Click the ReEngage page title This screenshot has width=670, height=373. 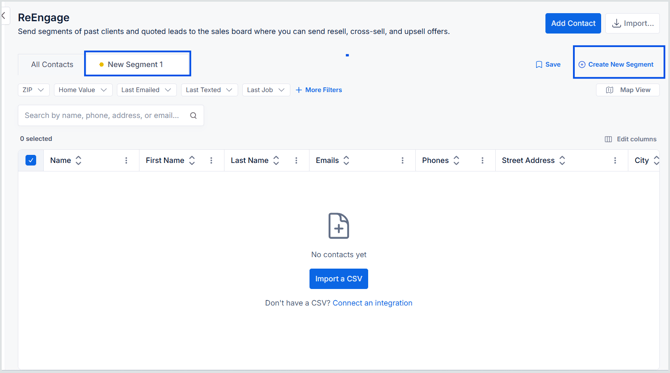tap(44, 18)
